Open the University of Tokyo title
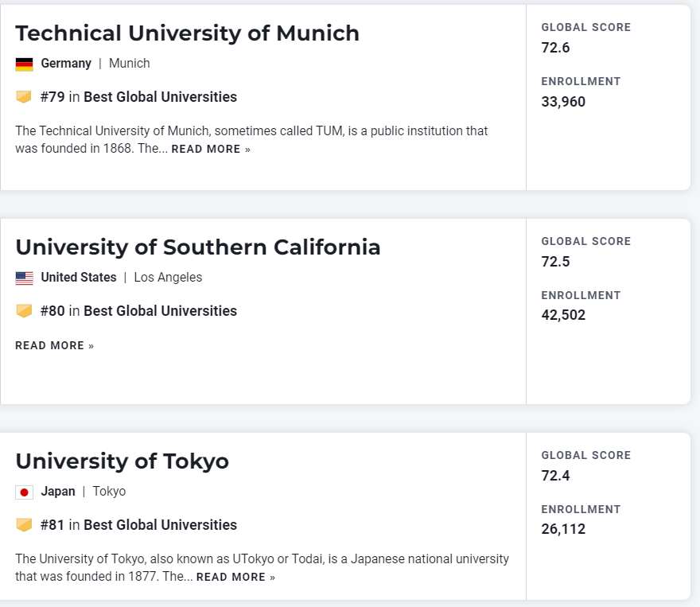 [122, 461]
